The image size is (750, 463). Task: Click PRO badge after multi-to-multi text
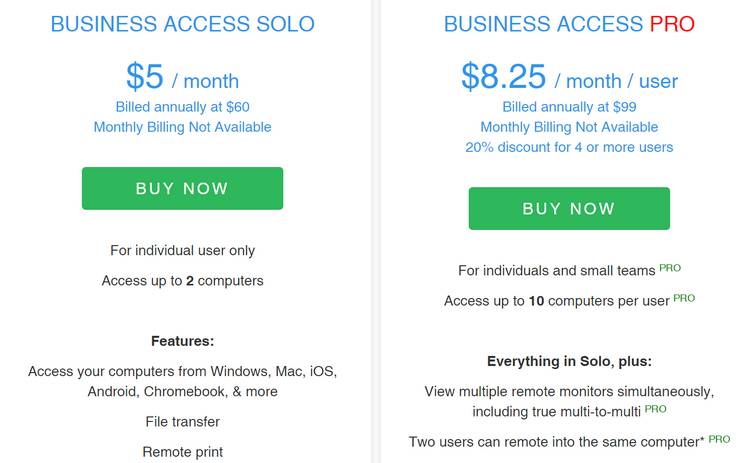tap(655, 409)
